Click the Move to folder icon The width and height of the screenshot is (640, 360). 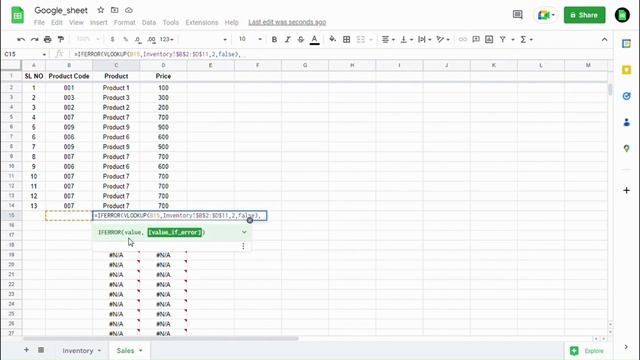115,10
